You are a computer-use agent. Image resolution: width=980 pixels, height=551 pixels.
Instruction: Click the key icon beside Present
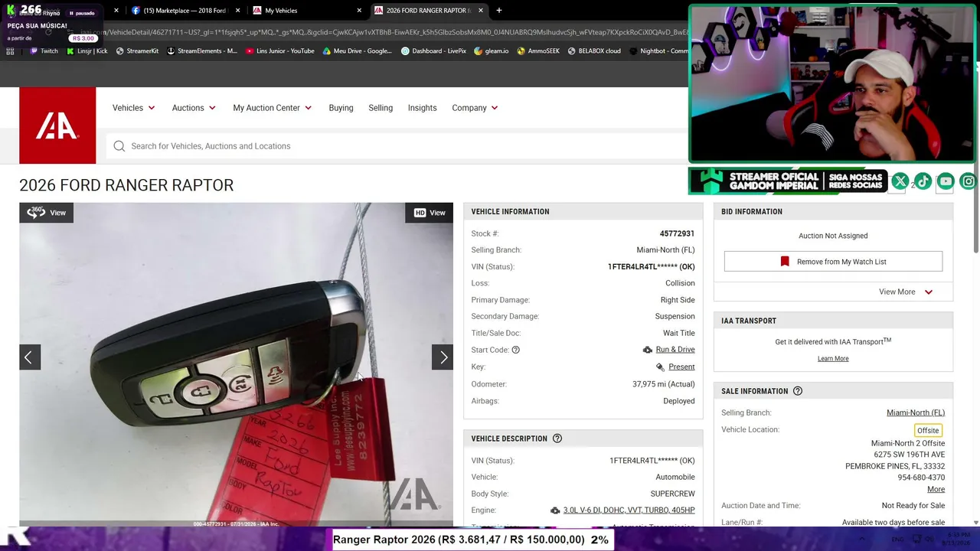(660, 367)
